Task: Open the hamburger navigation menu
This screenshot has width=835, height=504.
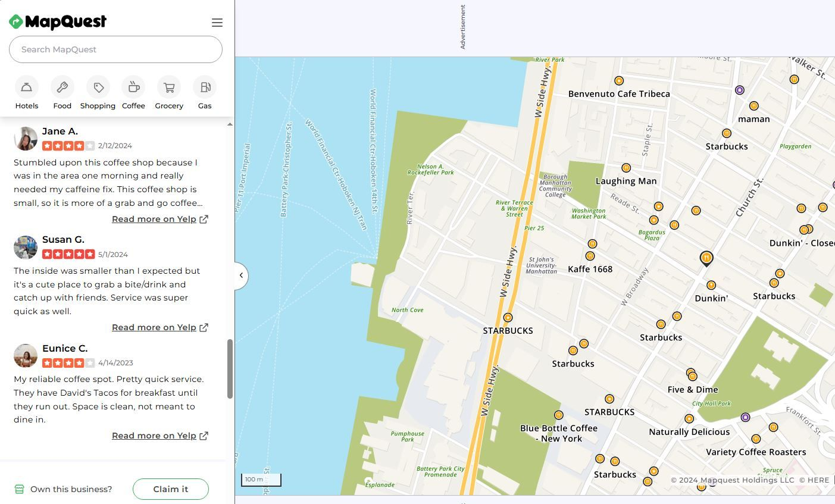Action: point(217,23)
